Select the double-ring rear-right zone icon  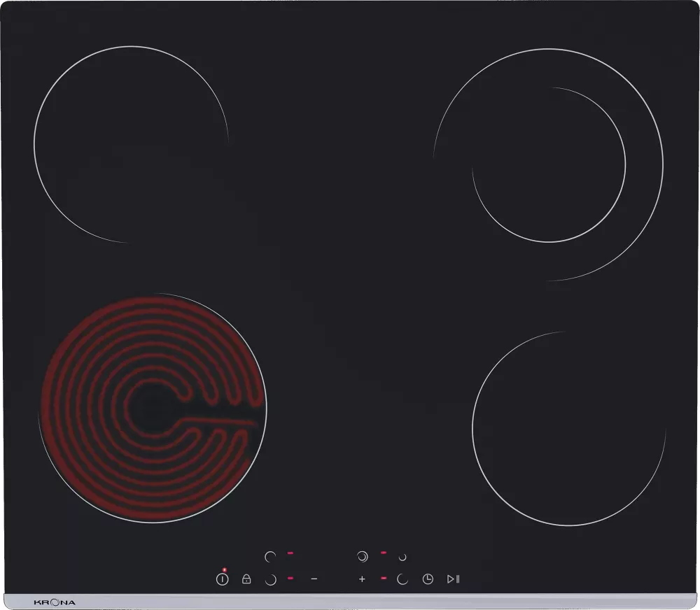[362, 557]
